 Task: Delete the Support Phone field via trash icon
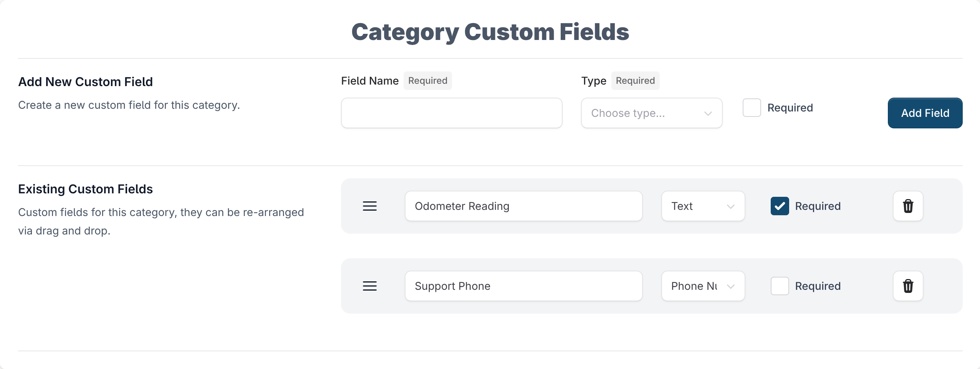[x=908, y=286]
